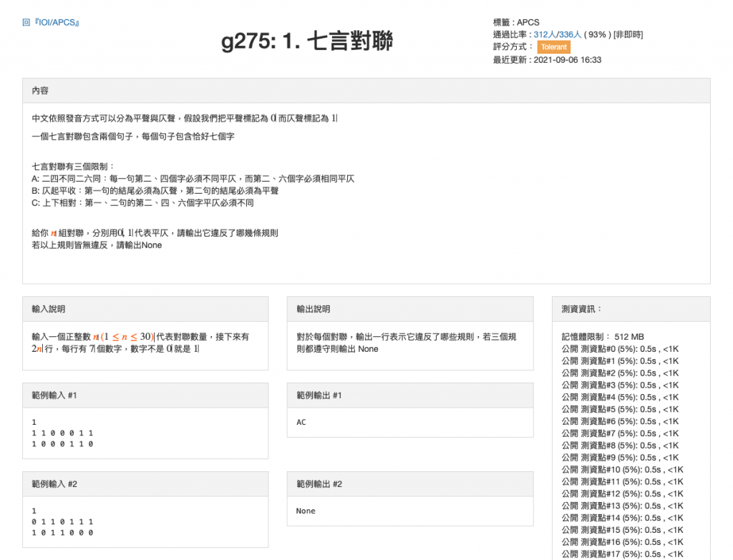The height and width of the screenshot is (560, 733).
Task: Click the 記憶體限制 512 MB line
Action: [x=603, y=337]
